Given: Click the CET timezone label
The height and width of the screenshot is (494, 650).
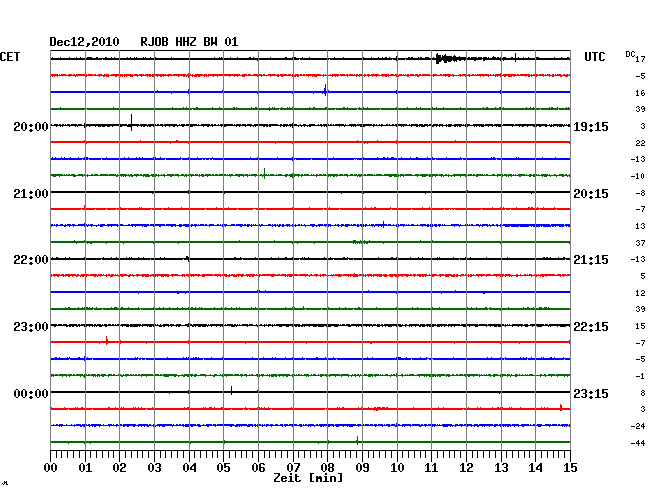Looking at the screenshot, I should [x=10, y=57].
